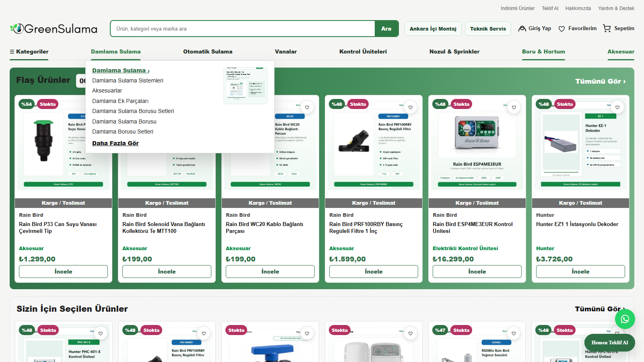Open the Aksesuar nav menu

coord(621,51)
